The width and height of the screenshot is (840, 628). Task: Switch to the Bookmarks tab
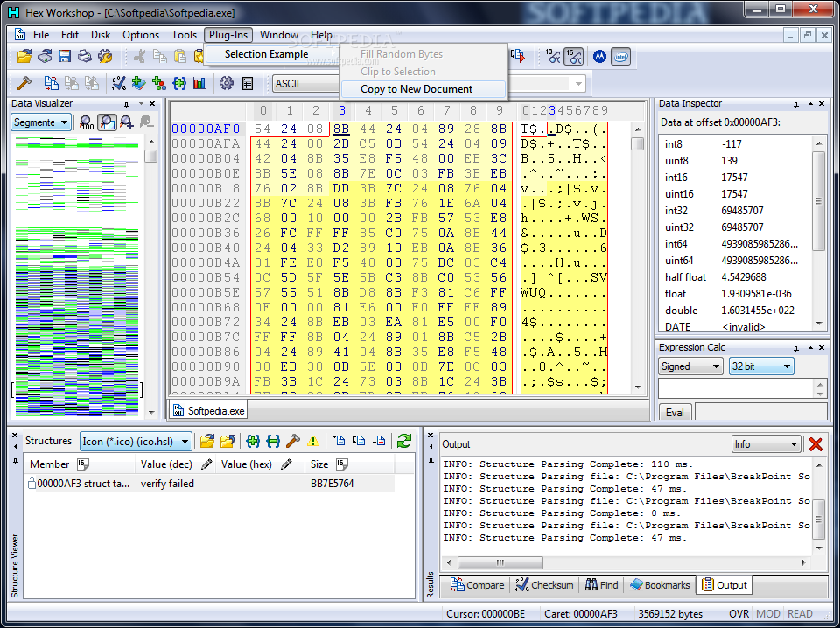coord(661,585)
